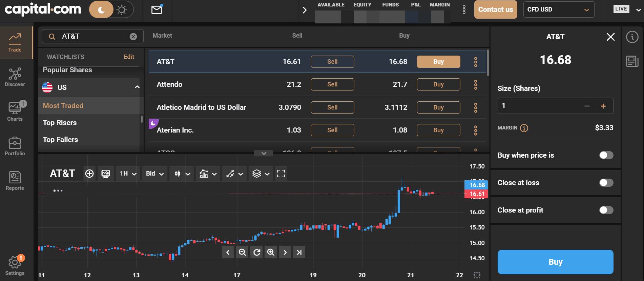Screen dimensions: 644x281
Task: Zoom out the chart
Action: [x=242, y=252]
